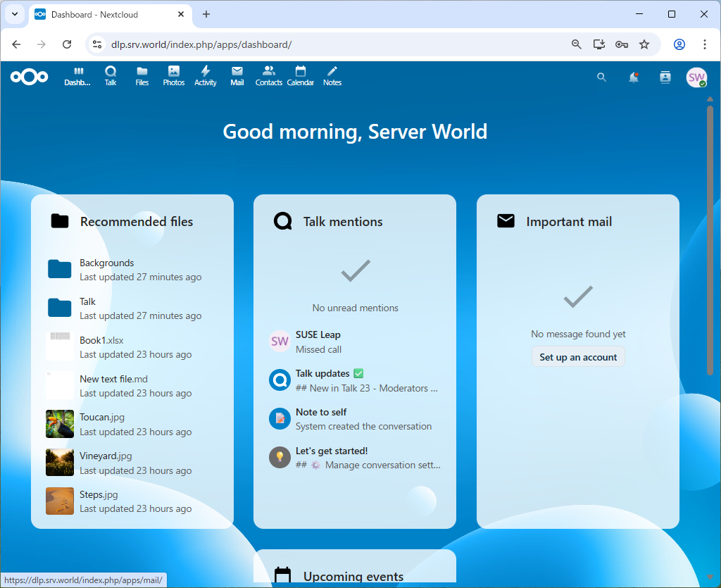Open a new browser tab
Image resolution: width=721 pixels, height=588 pixels.
coord(206,14)
